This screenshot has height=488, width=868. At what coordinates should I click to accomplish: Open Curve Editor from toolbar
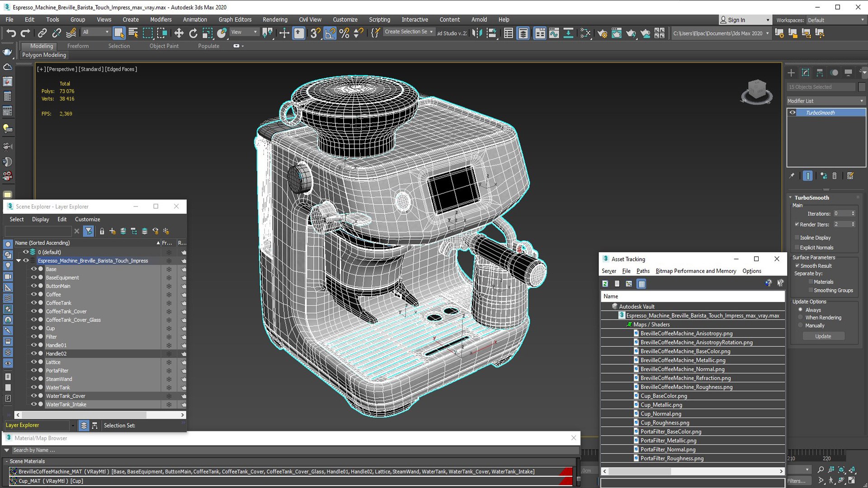554,33
